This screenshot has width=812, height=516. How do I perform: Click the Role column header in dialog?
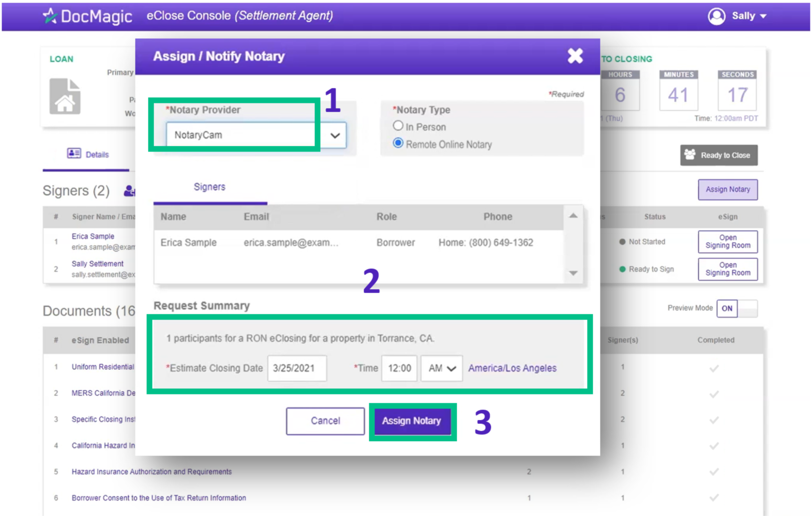pos(386,217)
